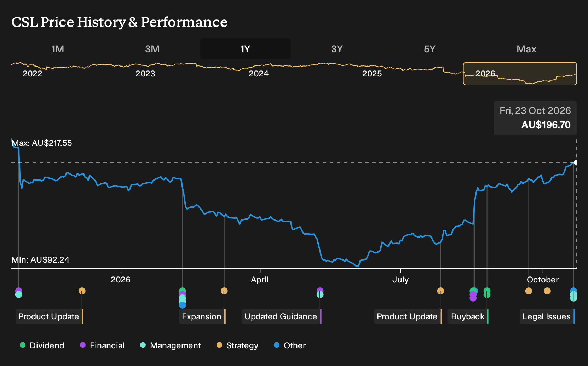Click purple Financial dot above Updated Guidance
588x366 pixels.
click(320, 290)
